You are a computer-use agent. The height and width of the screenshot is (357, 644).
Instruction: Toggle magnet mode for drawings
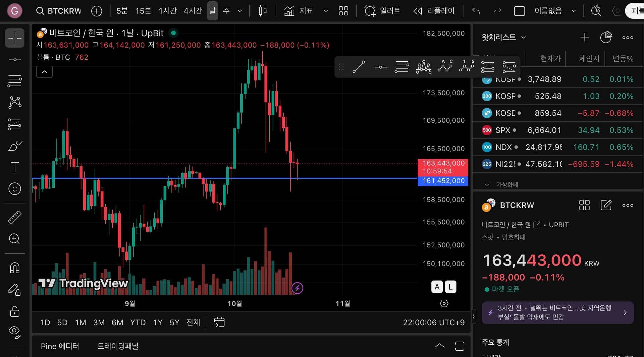tap(15, 268)
